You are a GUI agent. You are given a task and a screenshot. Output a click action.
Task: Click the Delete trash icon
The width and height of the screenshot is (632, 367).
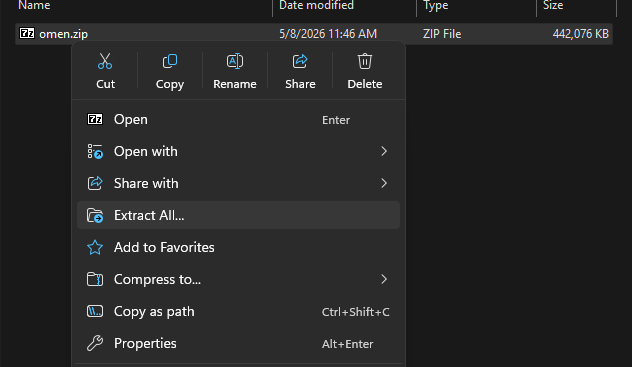click(365, 61)
